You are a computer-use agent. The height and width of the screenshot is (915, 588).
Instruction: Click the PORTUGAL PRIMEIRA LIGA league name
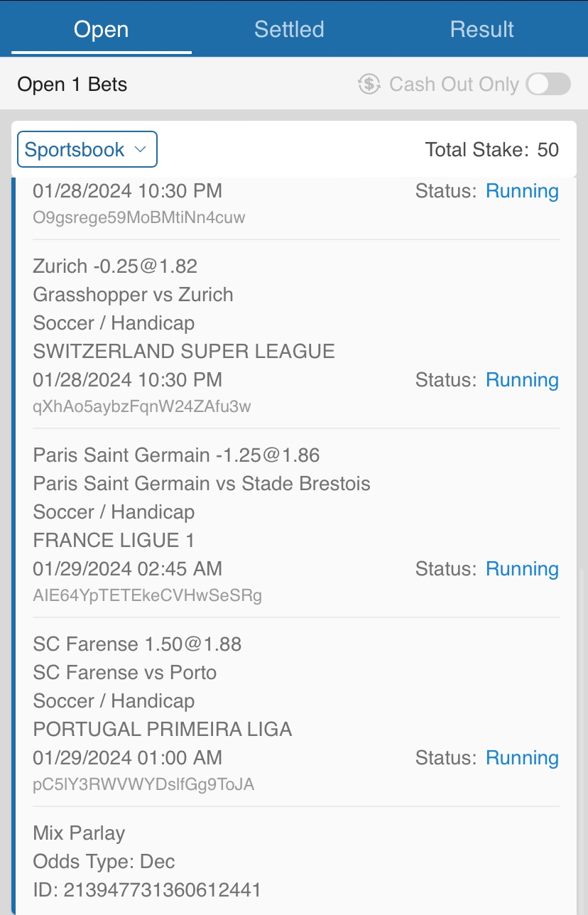click(163, 730)
